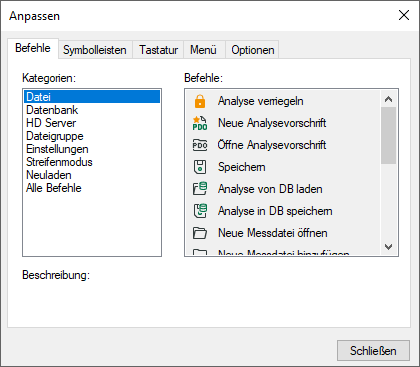Click the orange lock Analyse verriegeln icon
This screenshot has height=367, width=420.
(x=200, y=101)
